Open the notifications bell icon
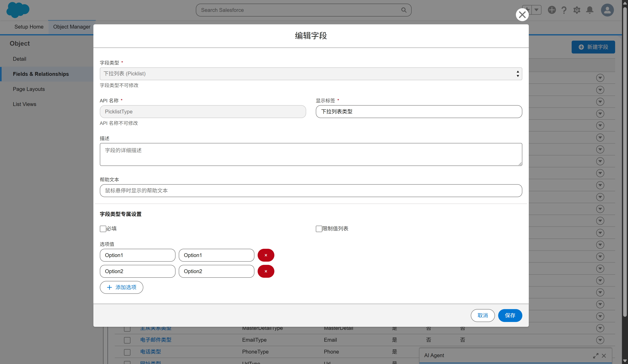The image size is (628, 364). [590, 10]
